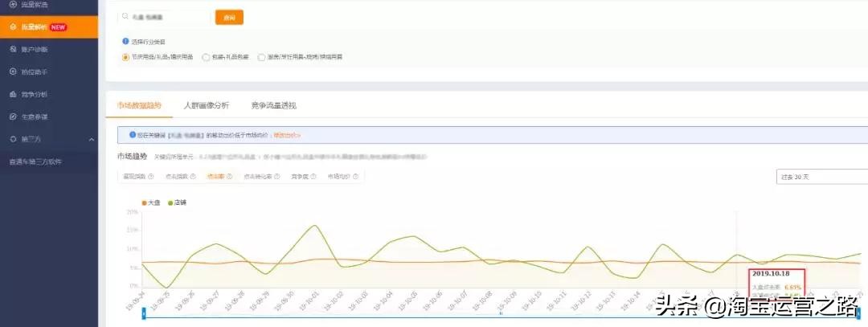Select the third category radio button
This screenshot has width=868, height=327.
pyautogui.click(x=262, y=57)
